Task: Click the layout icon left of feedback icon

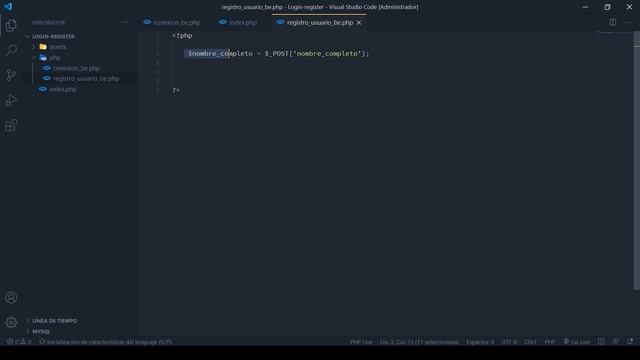Action: [x=601, y=342]
